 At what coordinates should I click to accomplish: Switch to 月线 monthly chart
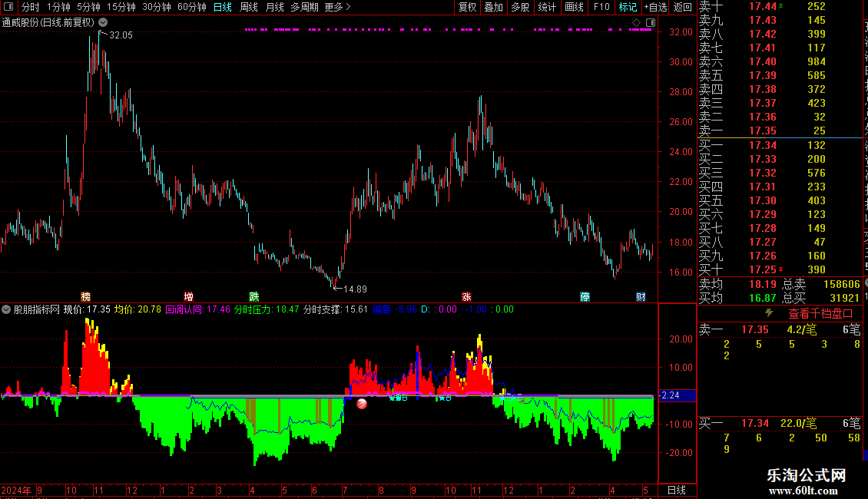(x=274, y=7)
